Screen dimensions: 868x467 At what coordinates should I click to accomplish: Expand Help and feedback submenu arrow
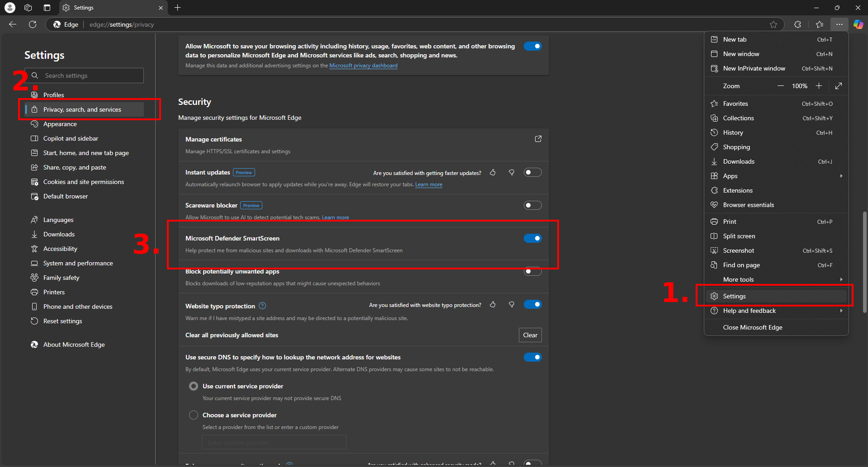(x=841, y=311)
